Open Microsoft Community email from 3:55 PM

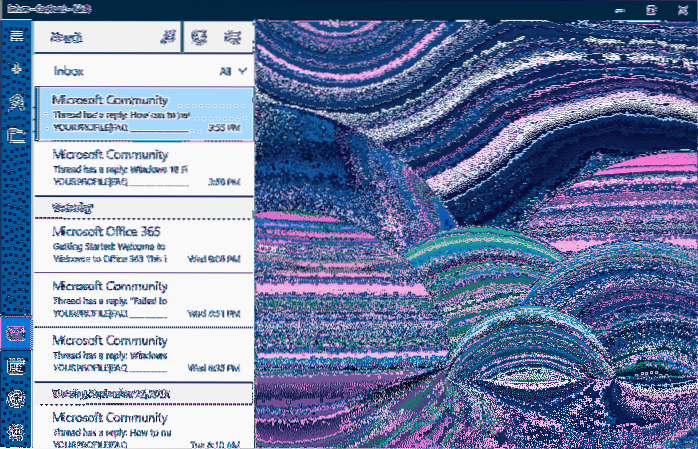click(144, 114)
